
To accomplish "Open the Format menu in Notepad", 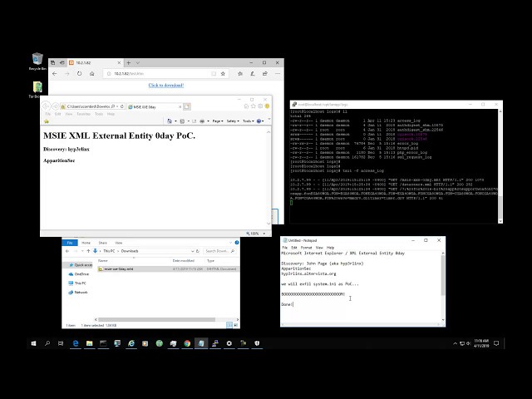I will pos(306,248).
